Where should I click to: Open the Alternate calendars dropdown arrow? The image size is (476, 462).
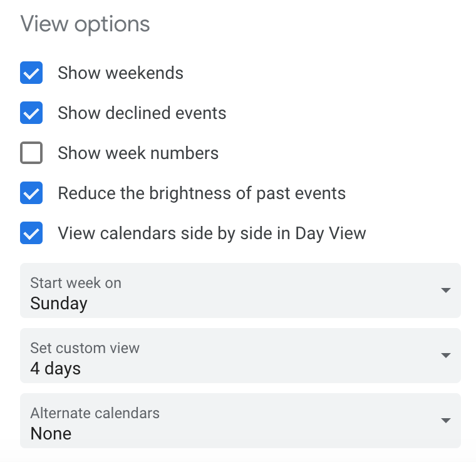point(445,421)
